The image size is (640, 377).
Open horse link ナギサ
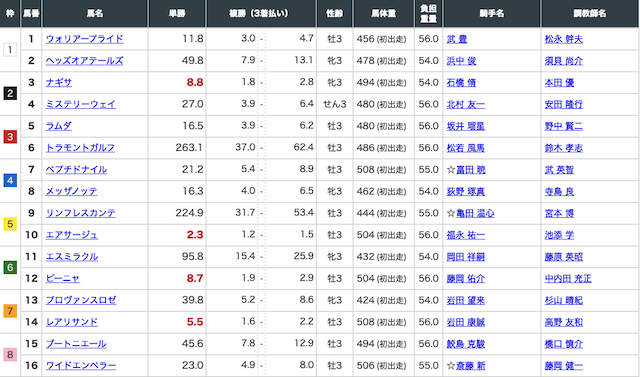pos(59,82)
